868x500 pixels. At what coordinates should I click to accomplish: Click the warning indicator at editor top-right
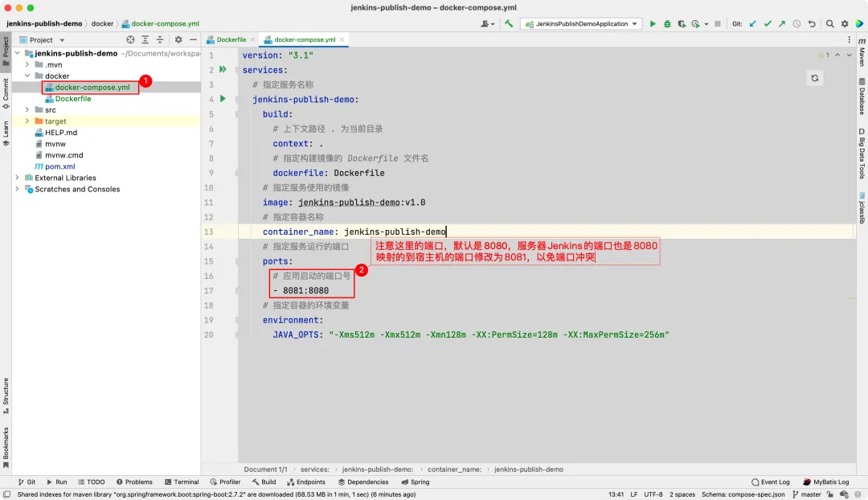[x=824, y=55]
